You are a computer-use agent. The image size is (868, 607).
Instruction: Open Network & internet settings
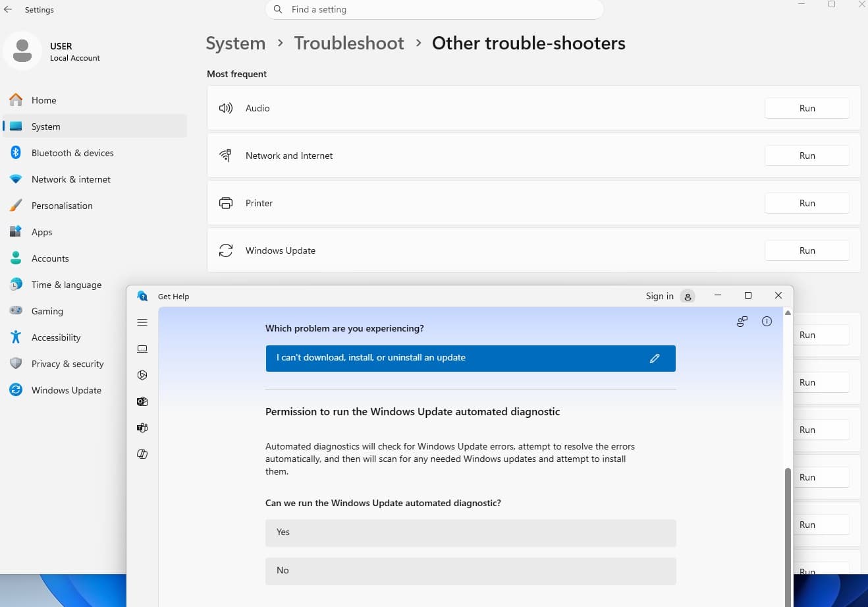(x=95, y=179)
